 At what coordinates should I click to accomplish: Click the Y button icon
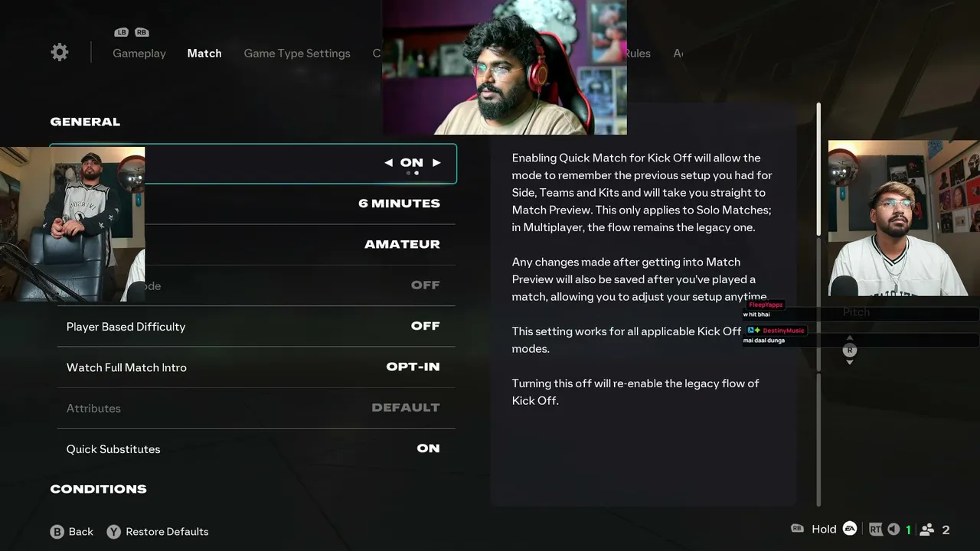pyautogui.click(x=113, y=532)
